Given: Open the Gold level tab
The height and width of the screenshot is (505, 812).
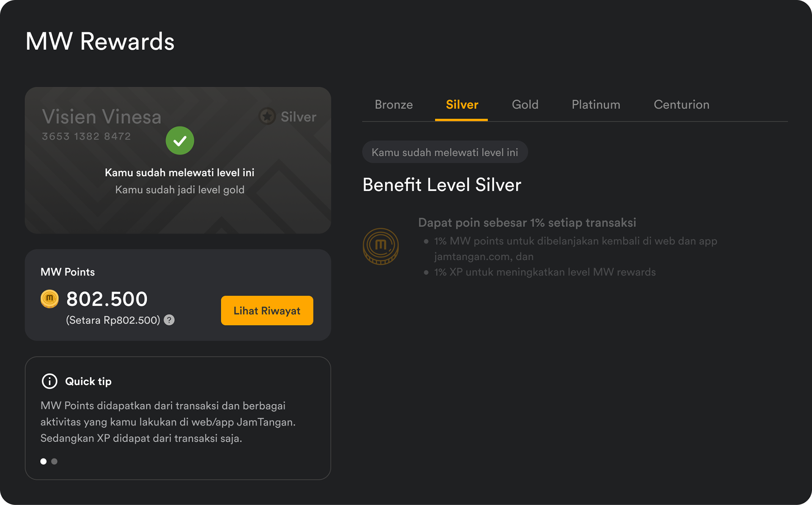Looking at the screenshot, I should pos(525,105).
